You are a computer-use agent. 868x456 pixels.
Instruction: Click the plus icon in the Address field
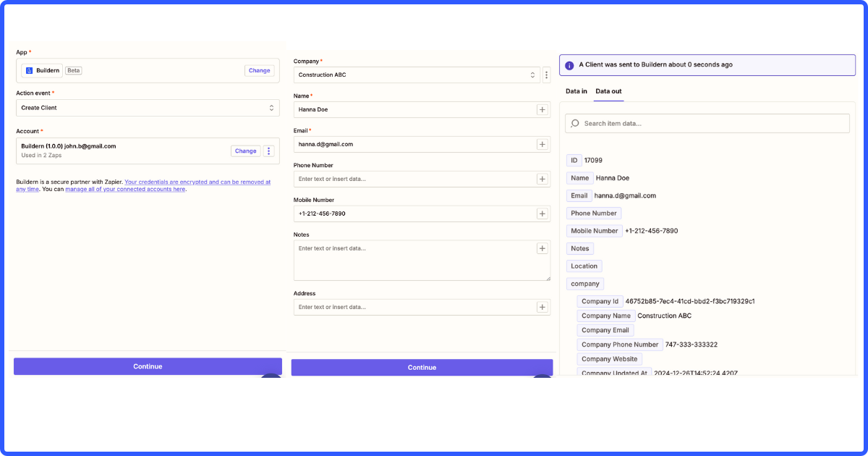point(542,307)
